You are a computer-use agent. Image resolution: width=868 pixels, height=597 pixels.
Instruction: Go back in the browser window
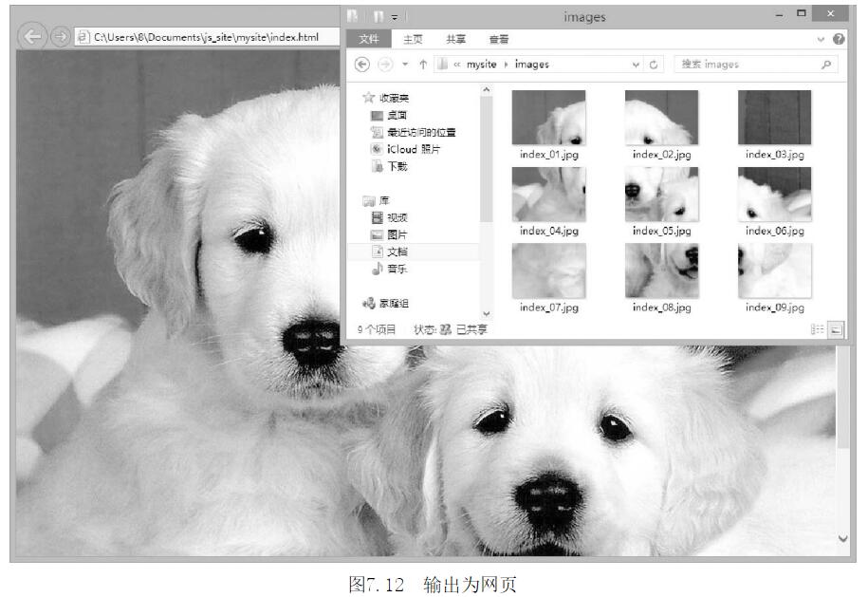[x=34, y=37]
